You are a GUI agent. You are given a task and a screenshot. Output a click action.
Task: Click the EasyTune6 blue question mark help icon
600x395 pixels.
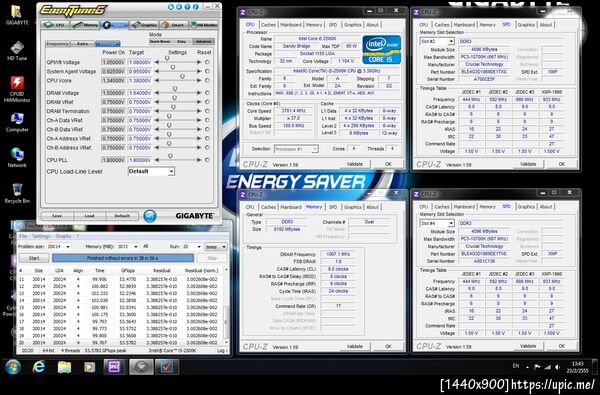pos(188,7)
